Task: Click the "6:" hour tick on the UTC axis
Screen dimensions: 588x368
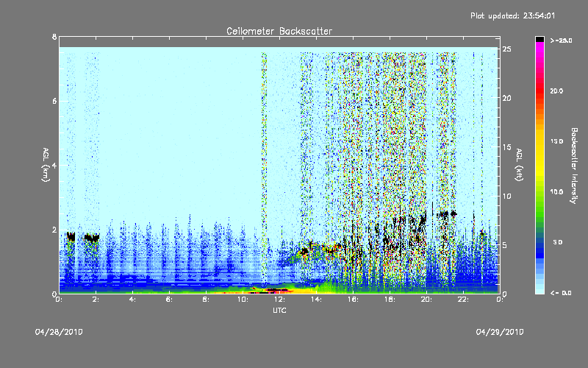Action: pyautogui.click(x=170, y=300)
